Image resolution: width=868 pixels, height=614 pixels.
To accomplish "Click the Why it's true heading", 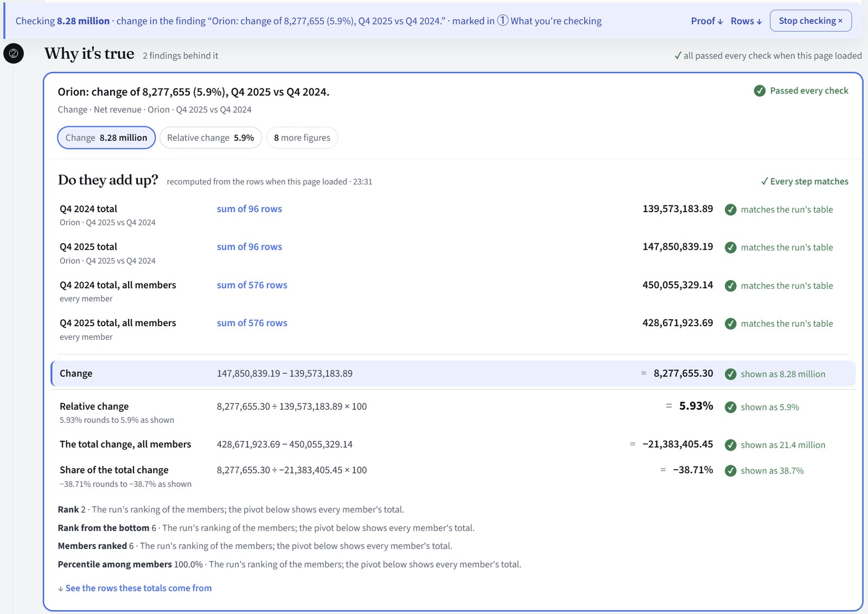I will tap(90, 54).
